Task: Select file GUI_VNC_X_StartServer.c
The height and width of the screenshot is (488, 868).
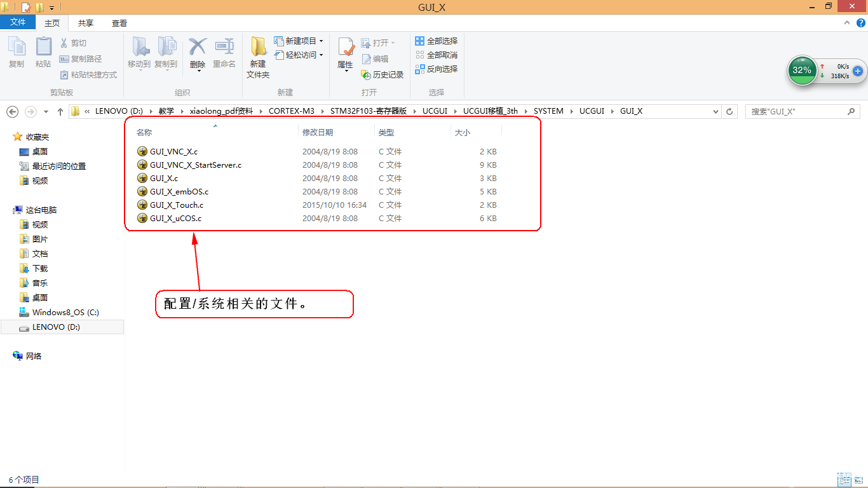Action: pyautogui.click(x=196, y=165)
